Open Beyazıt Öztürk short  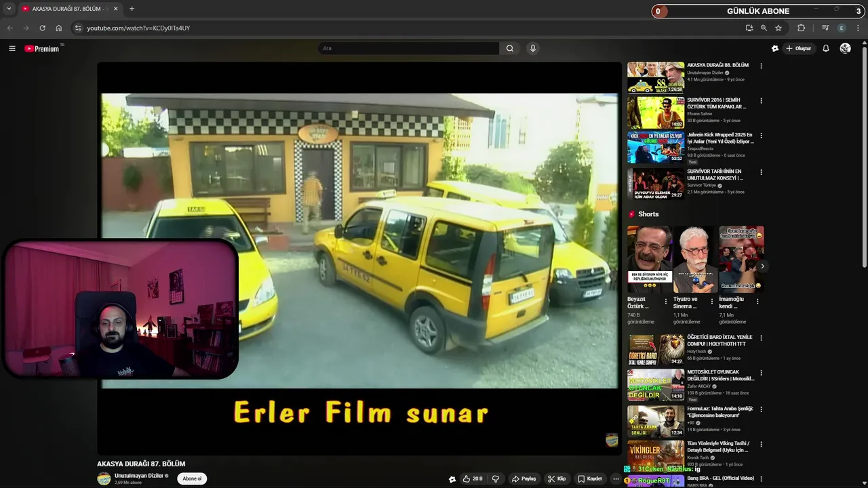point(649,259)
